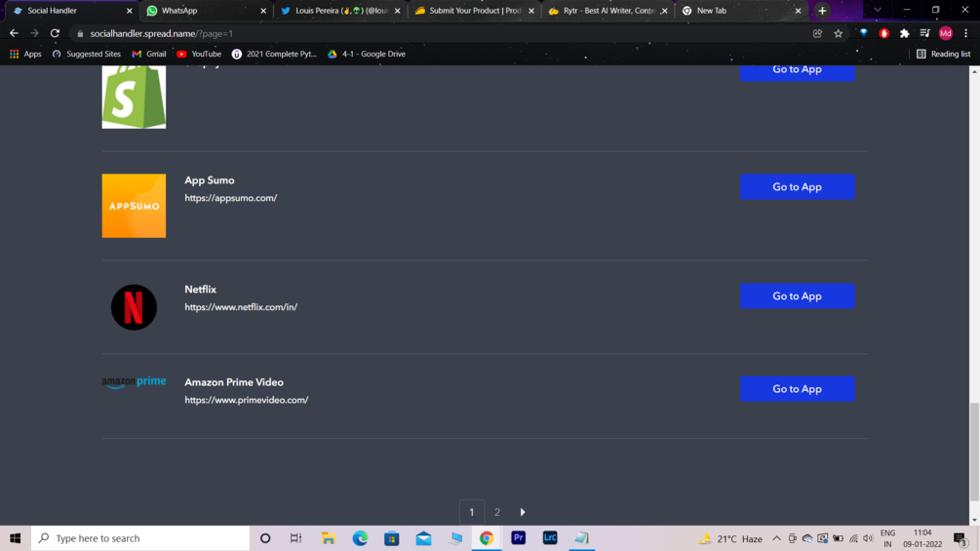Open the Extensions puzzle menu
The image size is (980, 551).
coord(904,33)
